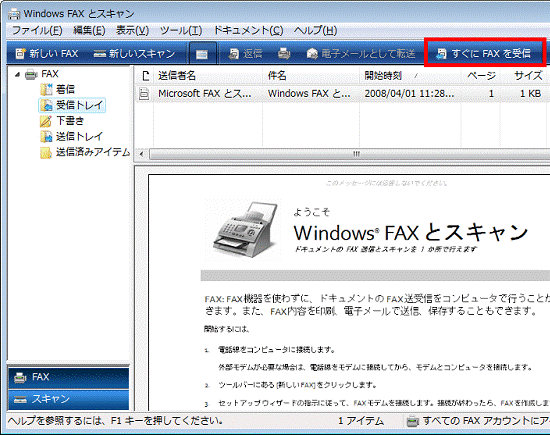Click the 1 KB size cell
Screen dimensions: 550x435
tap(530, 94)
